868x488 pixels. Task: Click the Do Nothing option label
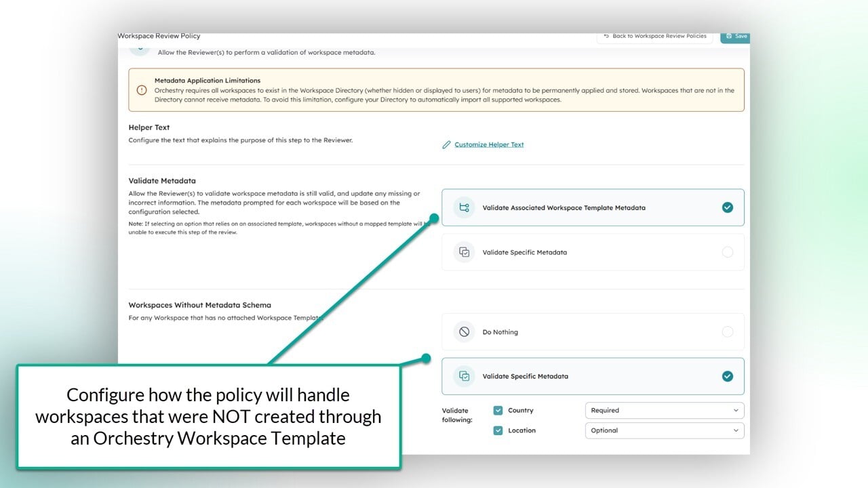tap(500, 332)
